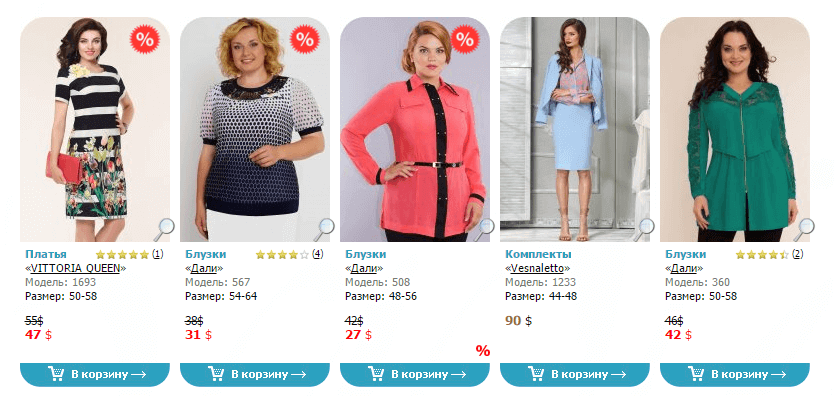
Task: Open the 4 reviews link for model 567
Action: pos(318,254)
